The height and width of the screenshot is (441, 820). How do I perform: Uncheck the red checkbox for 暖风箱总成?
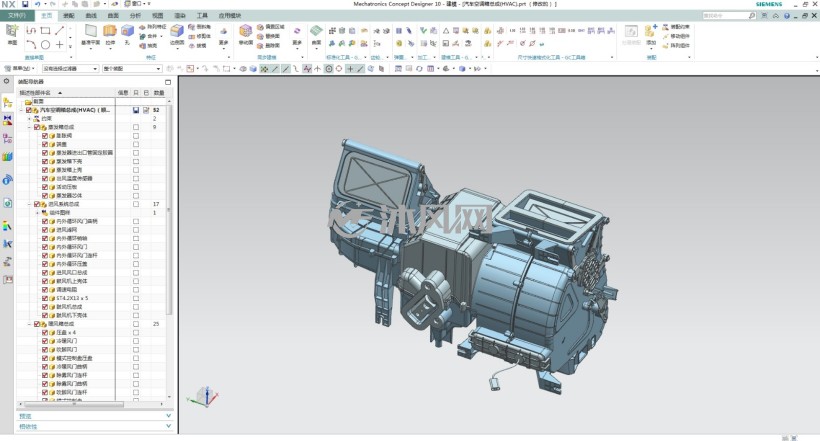(37, 324)
